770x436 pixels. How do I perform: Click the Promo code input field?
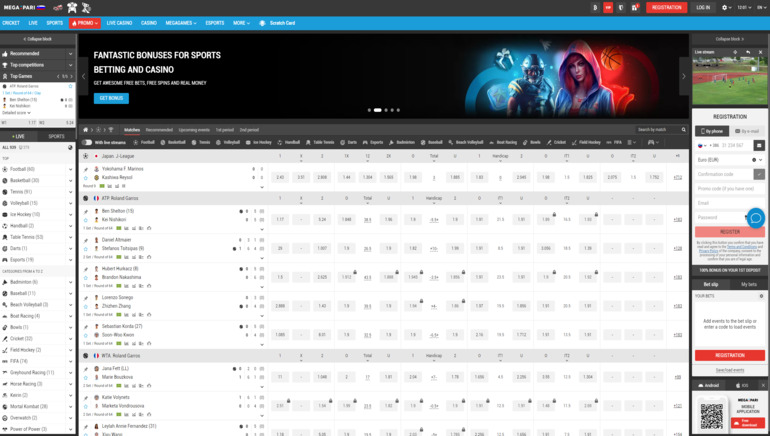(x=730, y=189)
